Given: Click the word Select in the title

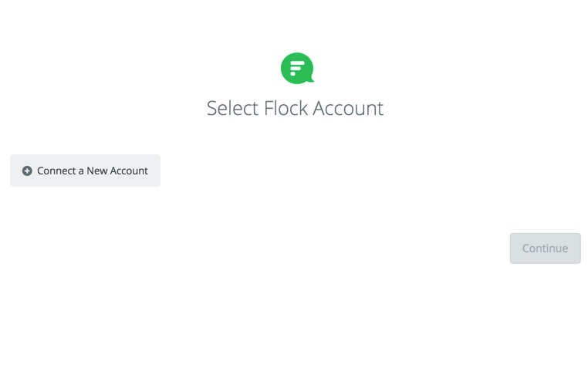Looking at the screenshot, I should point(233,108).
